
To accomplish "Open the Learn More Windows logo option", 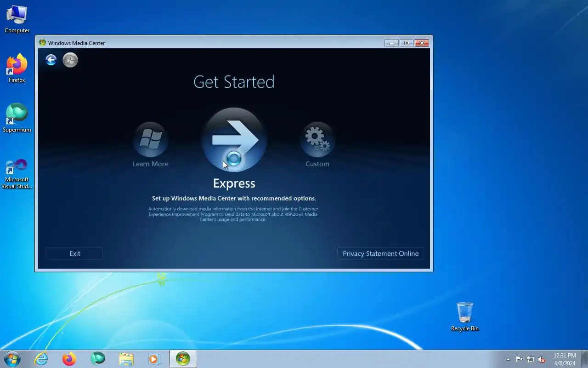I will click(150, 139).
